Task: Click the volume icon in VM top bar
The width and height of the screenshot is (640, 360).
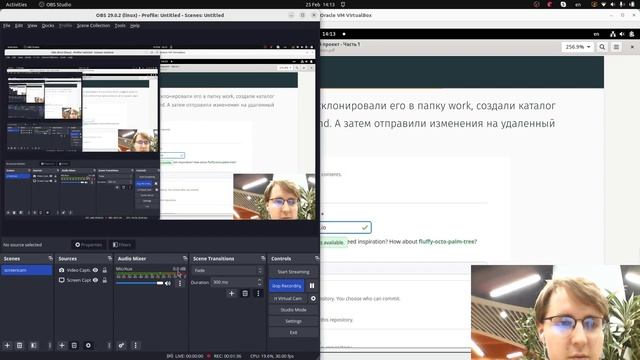Action: [622, 34]
